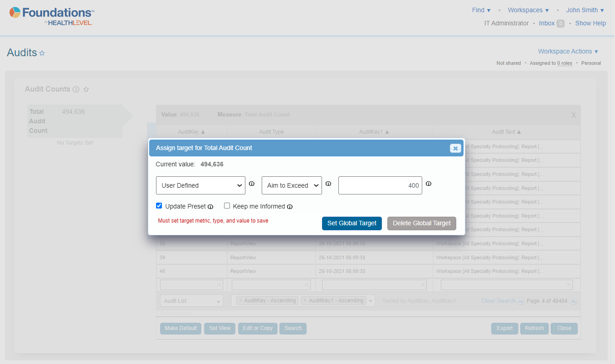This screenshot has width=615, height=364.
Task: Click the info icon beside Keep me Informed
Action: click(290, 207)
